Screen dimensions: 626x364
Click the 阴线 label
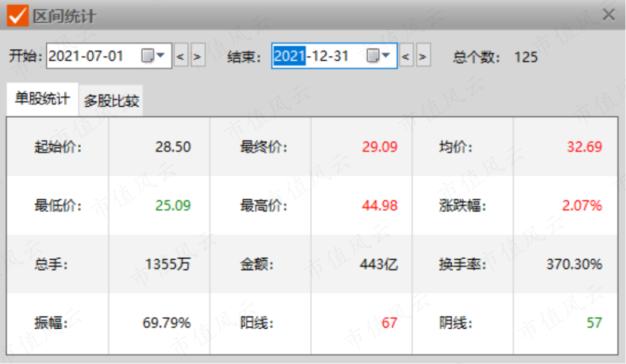click(456, 322)
